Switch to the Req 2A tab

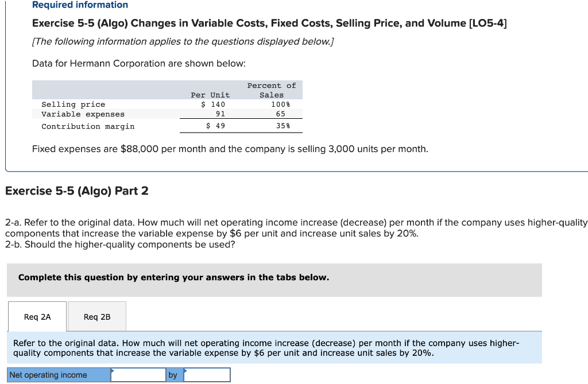pyautogui.click(x=37, y=316)
